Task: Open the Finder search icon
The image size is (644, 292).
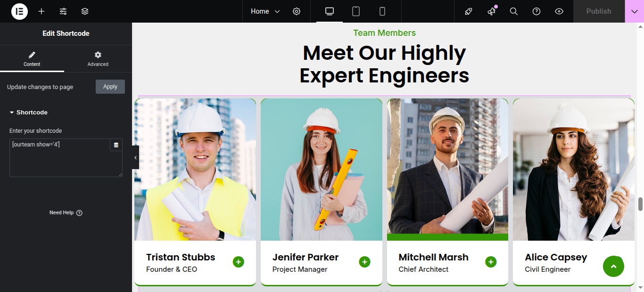Action: (x=514, y=11)
